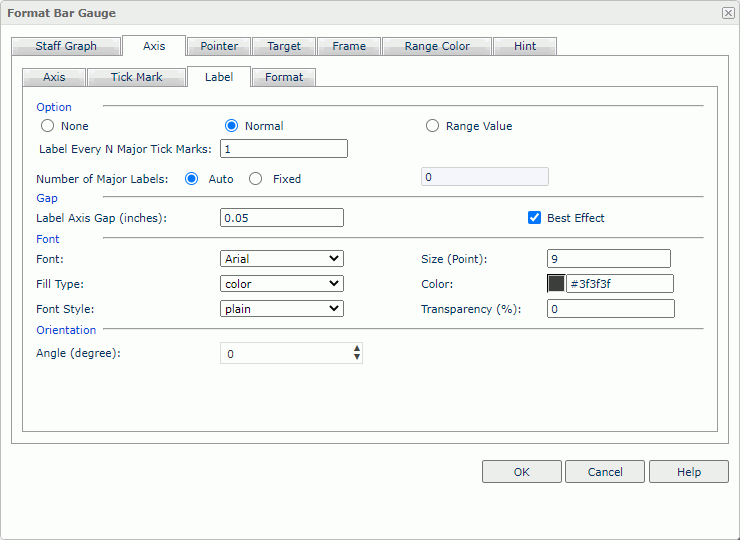Viewport: 740px width, 540px height.
Task: Go to the Range Color tab
Action: click(437, 46)
